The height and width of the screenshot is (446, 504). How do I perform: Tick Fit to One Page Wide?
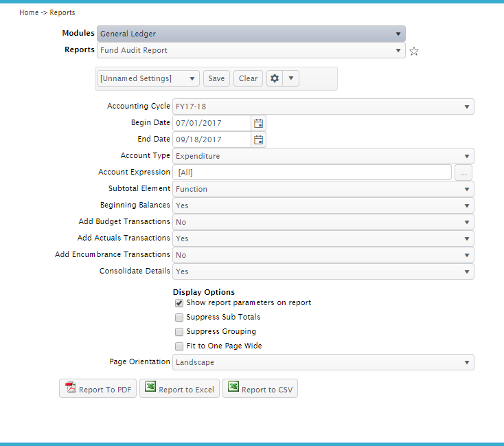tap(179, 346)
